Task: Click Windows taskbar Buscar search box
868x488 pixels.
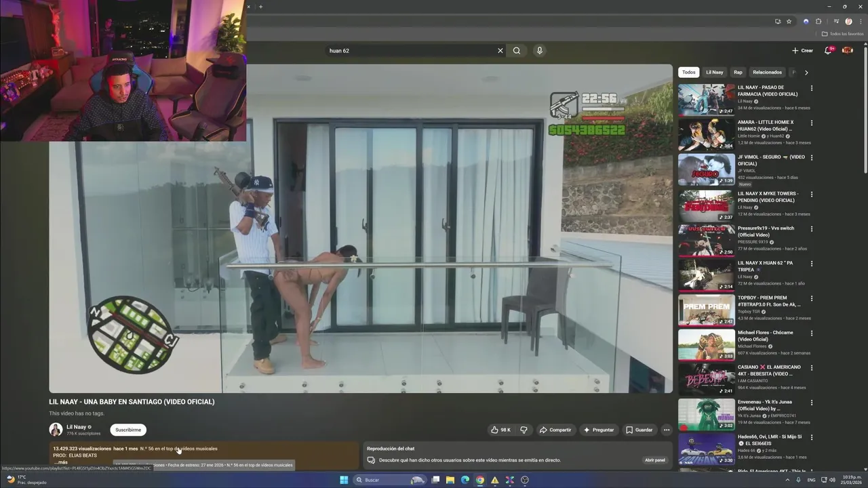Action: (390, 480)
